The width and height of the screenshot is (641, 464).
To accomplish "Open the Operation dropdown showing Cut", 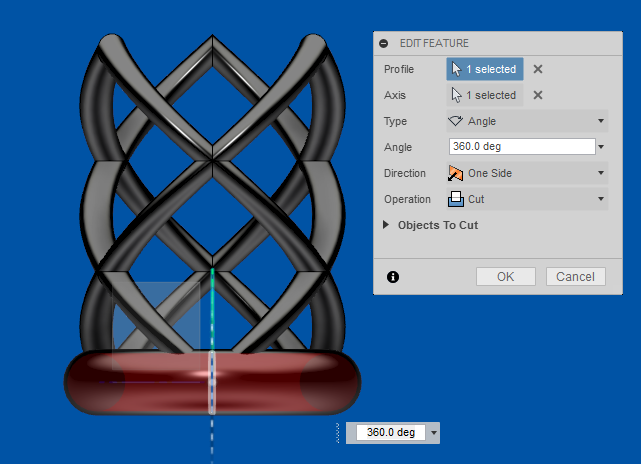I will 527,199.
